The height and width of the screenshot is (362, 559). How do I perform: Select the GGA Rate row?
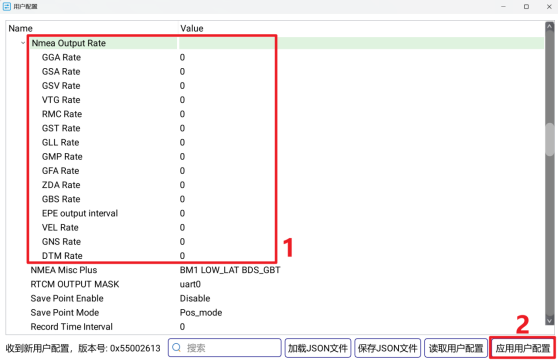pos(275,57)
